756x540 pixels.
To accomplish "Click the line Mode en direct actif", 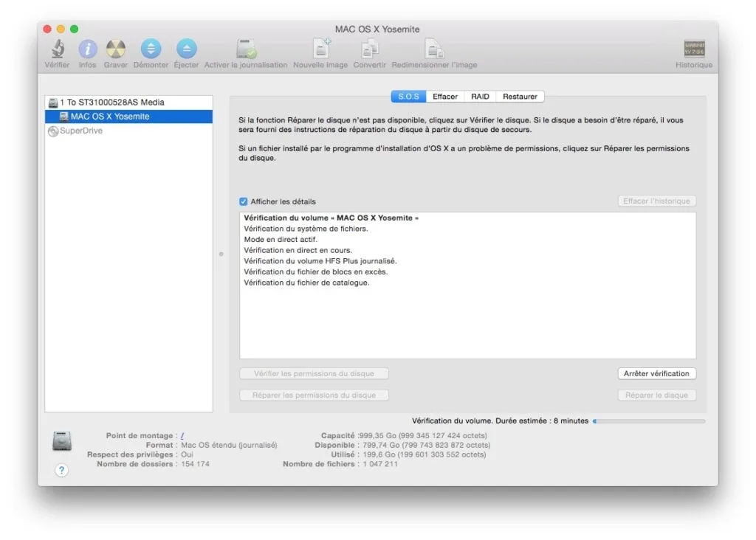I will pos(281,240).
